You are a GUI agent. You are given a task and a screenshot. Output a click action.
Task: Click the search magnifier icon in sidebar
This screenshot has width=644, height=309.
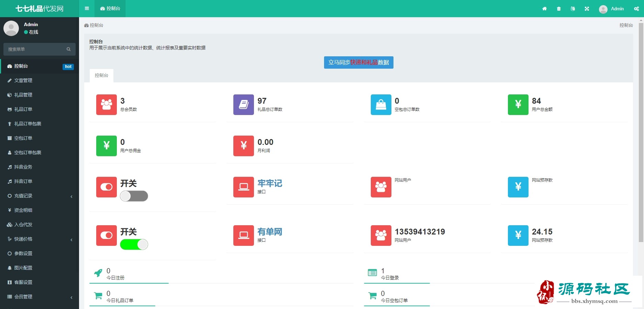pyautogui.click(x=69, y=49)
